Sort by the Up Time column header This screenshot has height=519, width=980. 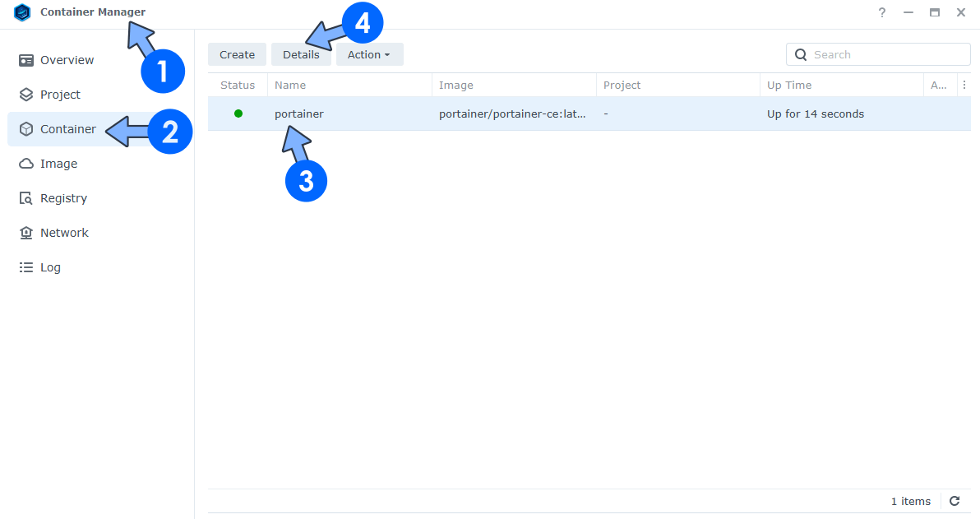coord(842,85)
